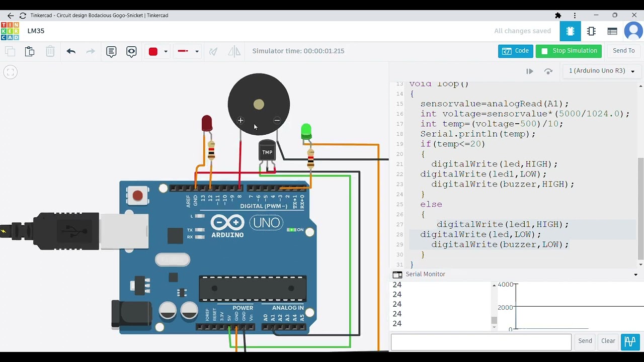Click the Redo arrow icon
Viewport: 644px width, 362px height.
pos(91,51)
